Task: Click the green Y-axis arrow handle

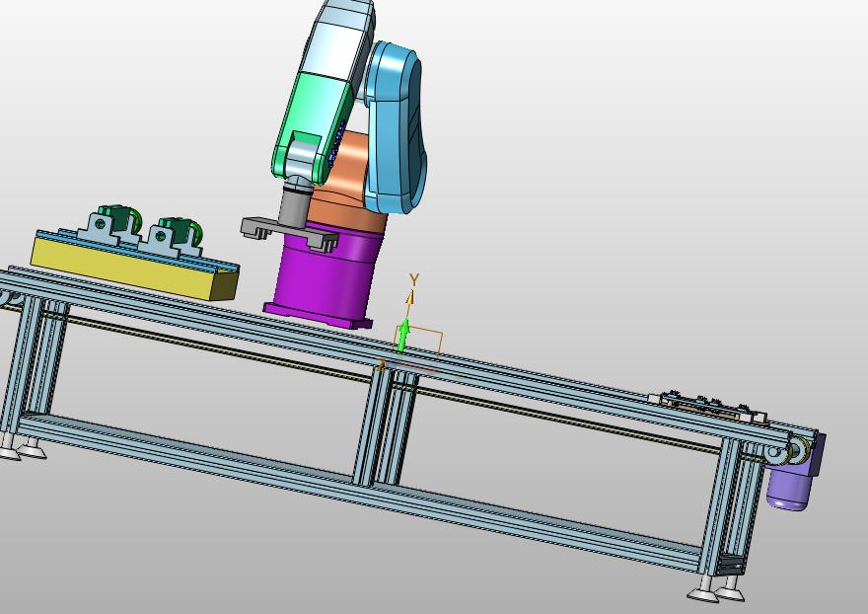Action: click(403, 336)
